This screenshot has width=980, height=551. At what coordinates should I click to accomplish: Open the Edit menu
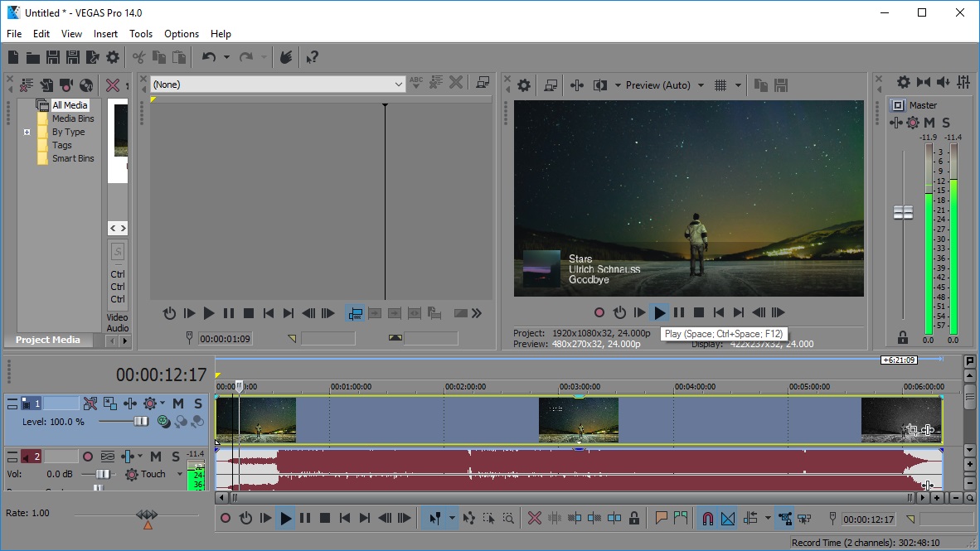[41, 34]
